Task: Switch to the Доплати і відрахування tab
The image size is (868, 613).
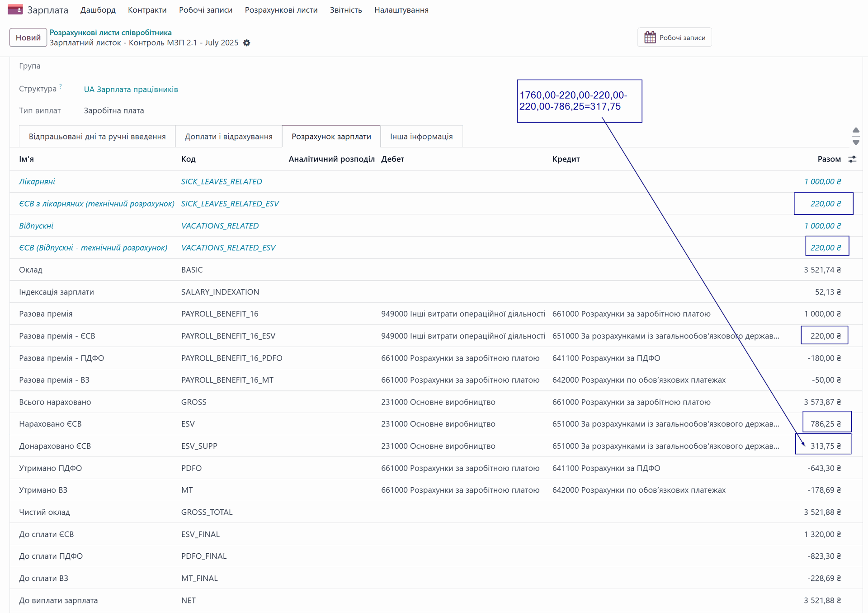Action: 228,137
